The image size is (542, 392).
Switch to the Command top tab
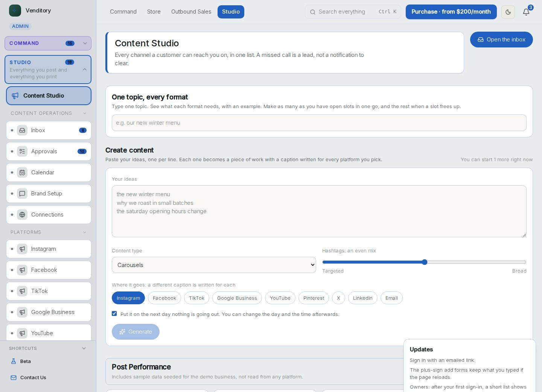click(123, 12)
